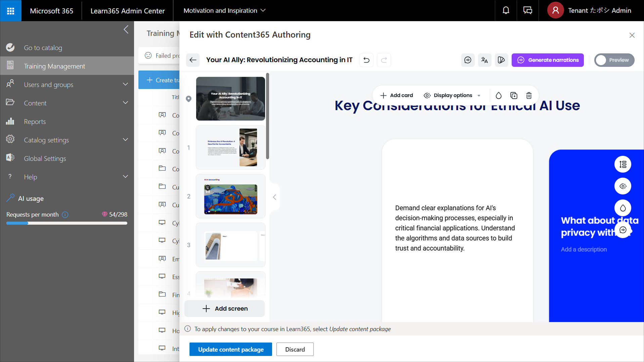Click the line spacing icon on blue card
Viewport: 644px width, 362px height.
[x=622, y=164]
